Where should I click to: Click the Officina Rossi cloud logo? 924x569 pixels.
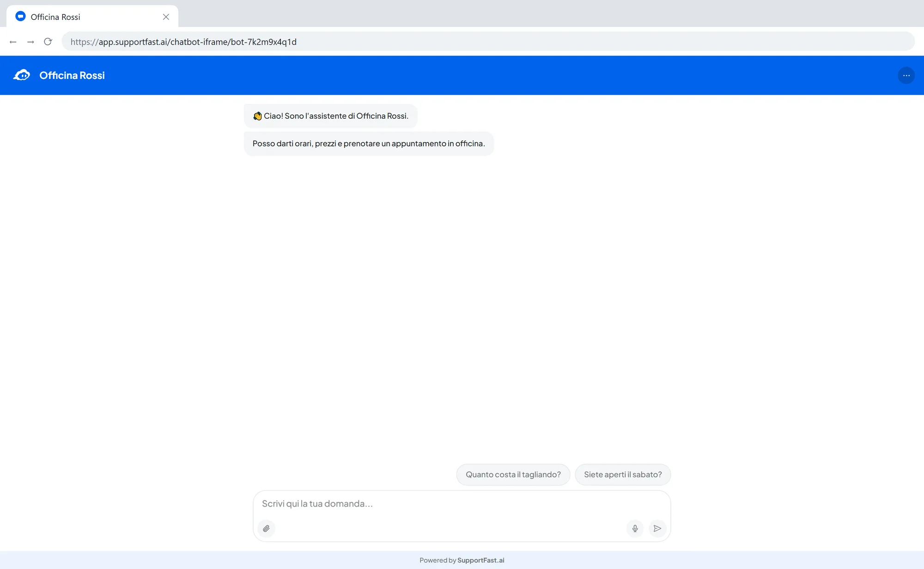[x=22, y=75]
